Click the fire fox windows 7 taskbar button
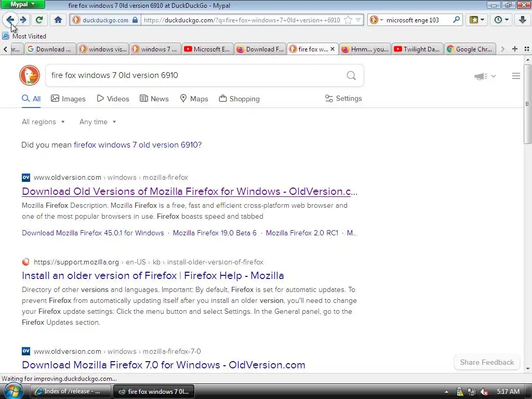Screen dimensions: 532x399 click(x=154, y=392)
